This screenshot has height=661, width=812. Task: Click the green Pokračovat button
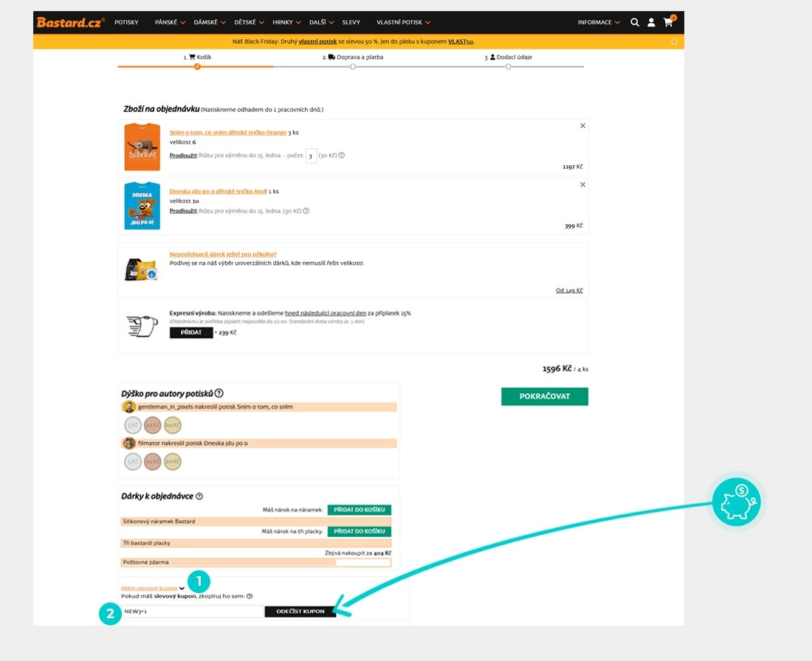(x=544, y=396)
